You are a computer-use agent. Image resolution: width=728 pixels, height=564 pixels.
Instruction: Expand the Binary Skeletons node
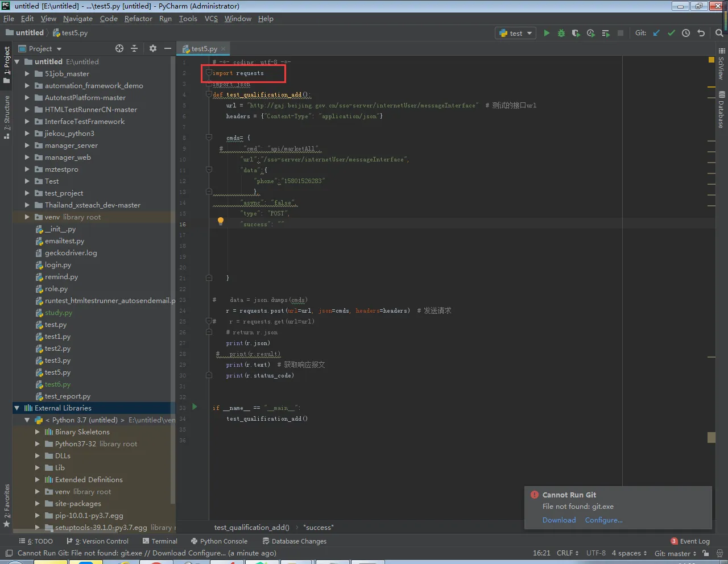pos(38,432)
